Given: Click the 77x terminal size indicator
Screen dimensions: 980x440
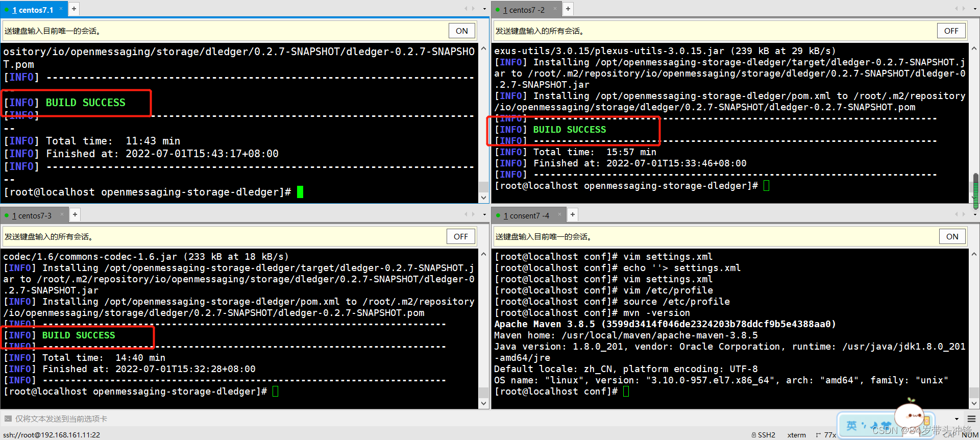Looking at the screenshot, I should point(826,435).
